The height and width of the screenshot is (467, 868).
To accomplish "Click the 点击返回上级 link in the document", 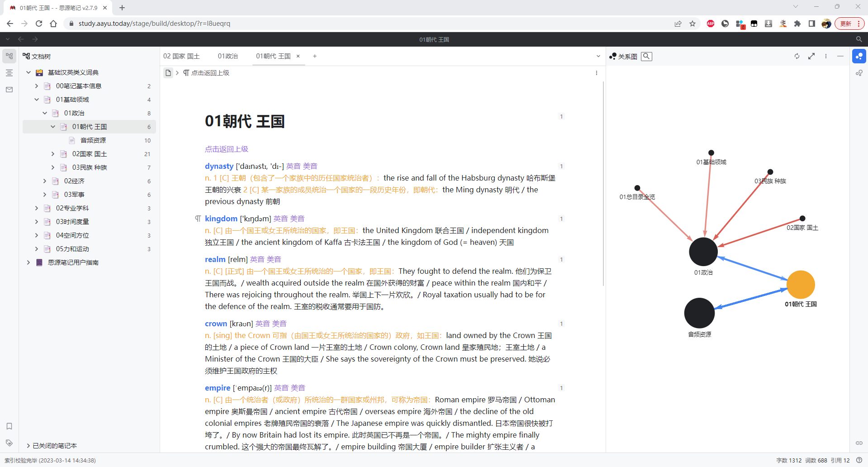I will 226,148.
